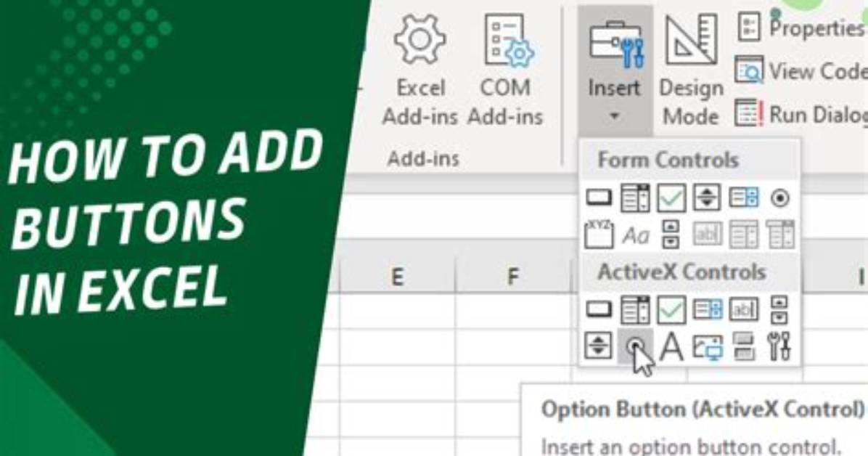Select column E header
Viewport: 868px width, 456px height.
(397, 276)
